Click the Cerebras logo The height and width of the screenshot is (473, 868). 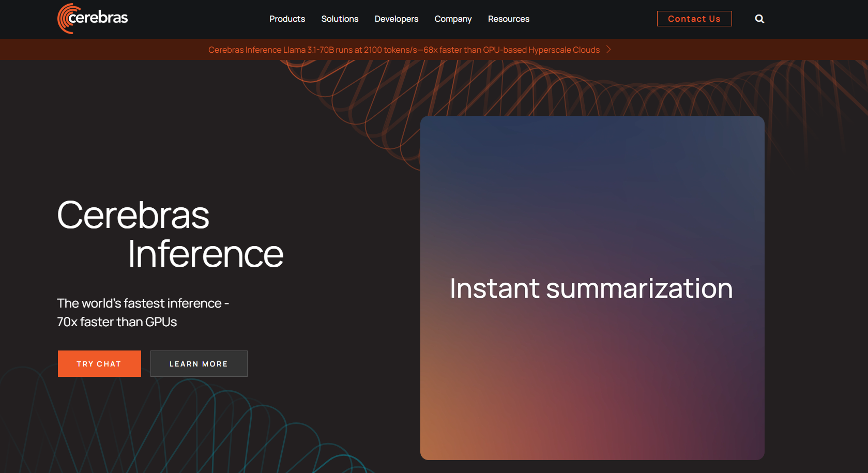click(93, 19)
